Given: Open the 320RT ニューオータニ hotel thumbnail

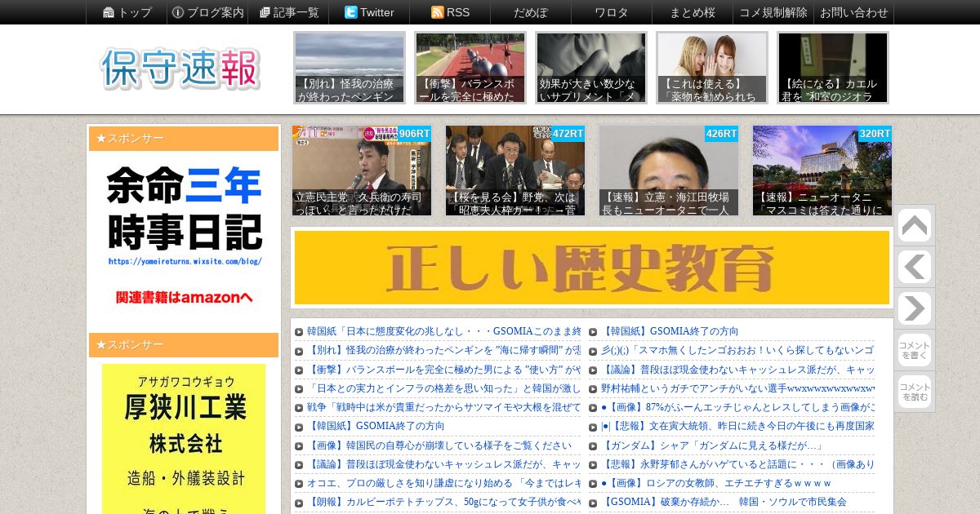Looking at the screenshot, I should (x=822, y=171).
